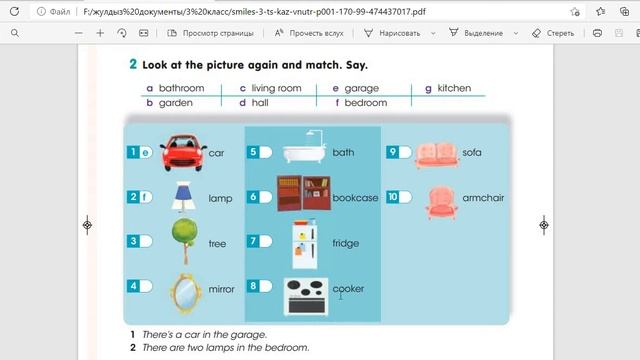This screenshot has width=640, height=360.
Task: Click the label 'mirror'
Action: click(x=222, y=289)
